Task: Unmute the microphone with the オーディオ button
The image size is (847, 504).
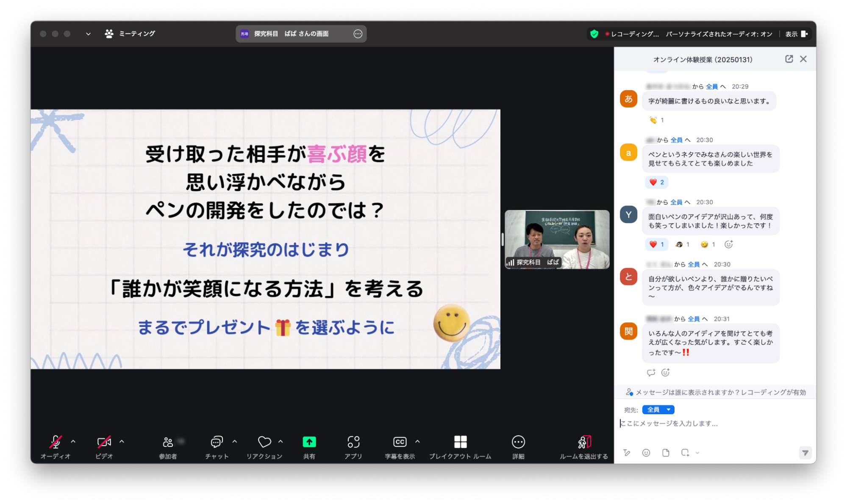Action: (55, 446)
